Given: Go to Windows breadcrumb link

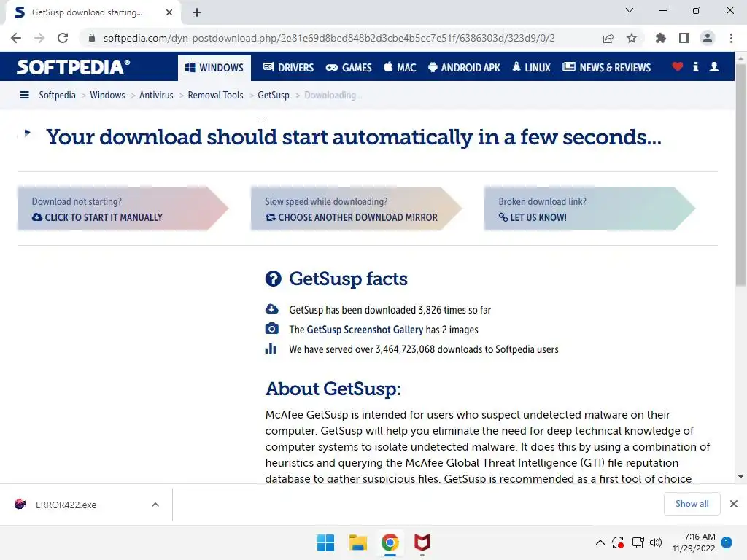Looking at the screenshot, I should click(107, 96).
